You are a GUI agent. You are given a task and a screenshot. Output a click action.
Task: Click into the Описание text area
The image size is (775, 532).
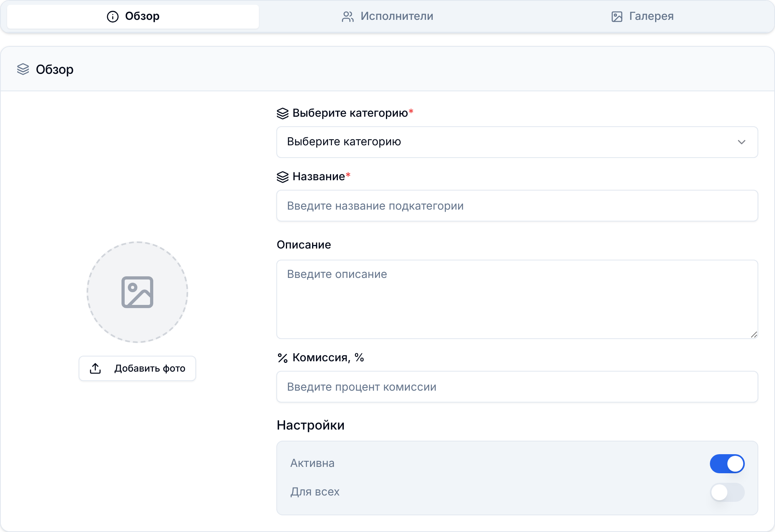point(517,299)
